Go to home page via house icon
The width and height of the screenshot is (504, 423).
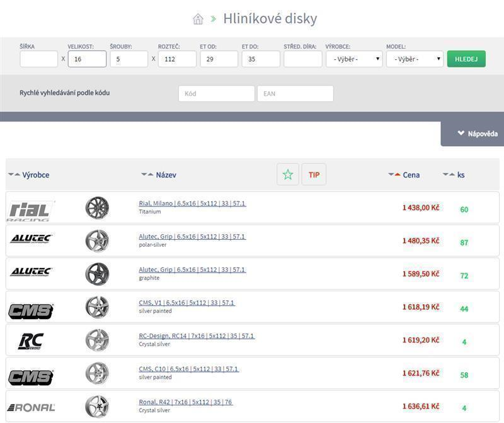pos(198,19)
